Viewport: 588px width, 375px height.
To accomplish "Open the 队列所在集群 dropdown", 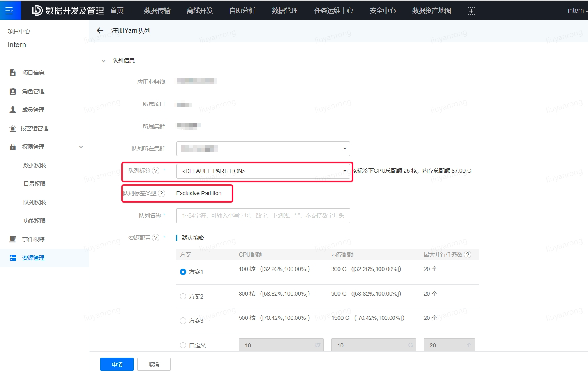I will 344,148.
